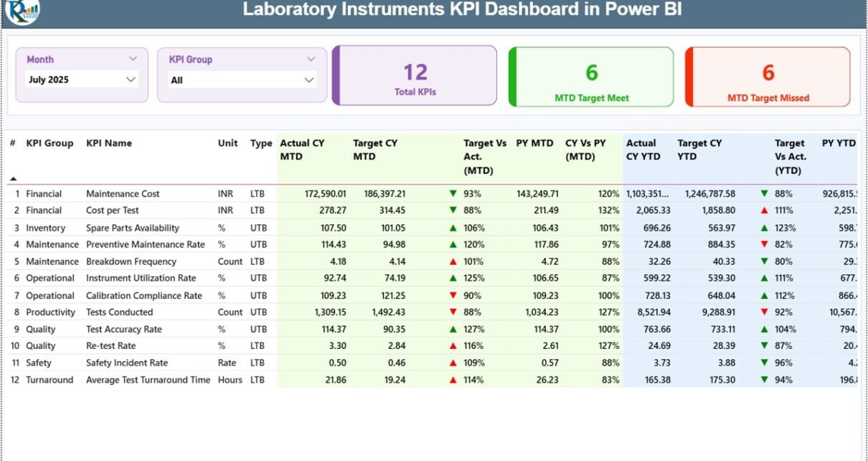Click the PY MTD column header
The width and height of the screenshot is (868, 461).
coord(534,143)
